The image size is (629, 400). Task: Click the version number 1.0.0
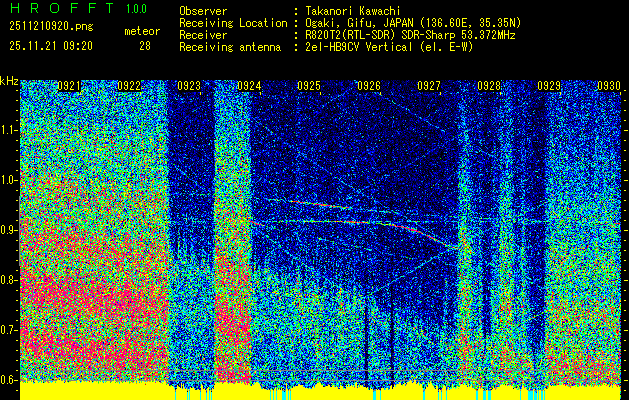136,8
